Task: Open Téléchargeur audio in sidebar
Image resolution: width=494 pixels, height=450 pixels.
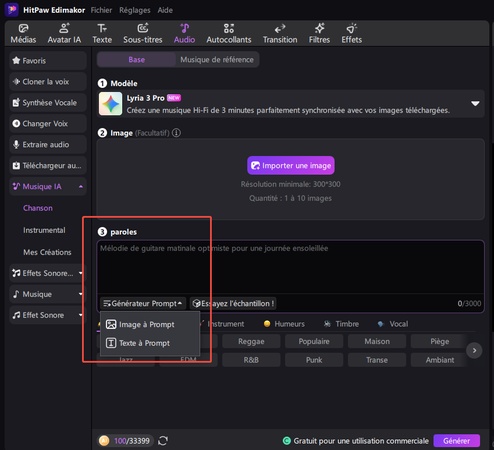Action: coord(48,166)
